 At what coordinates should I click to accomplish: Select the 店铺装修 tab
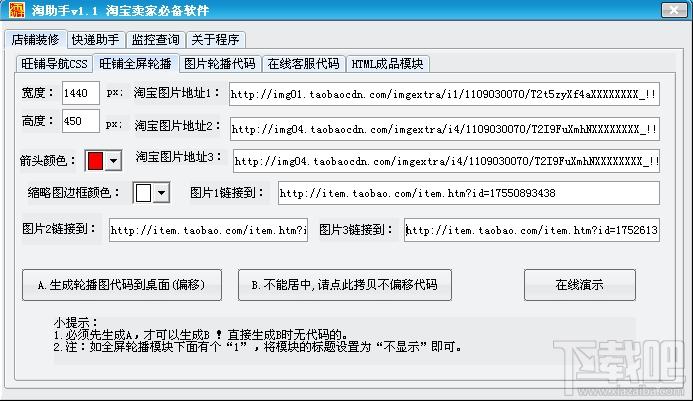[x=35, y=40]
